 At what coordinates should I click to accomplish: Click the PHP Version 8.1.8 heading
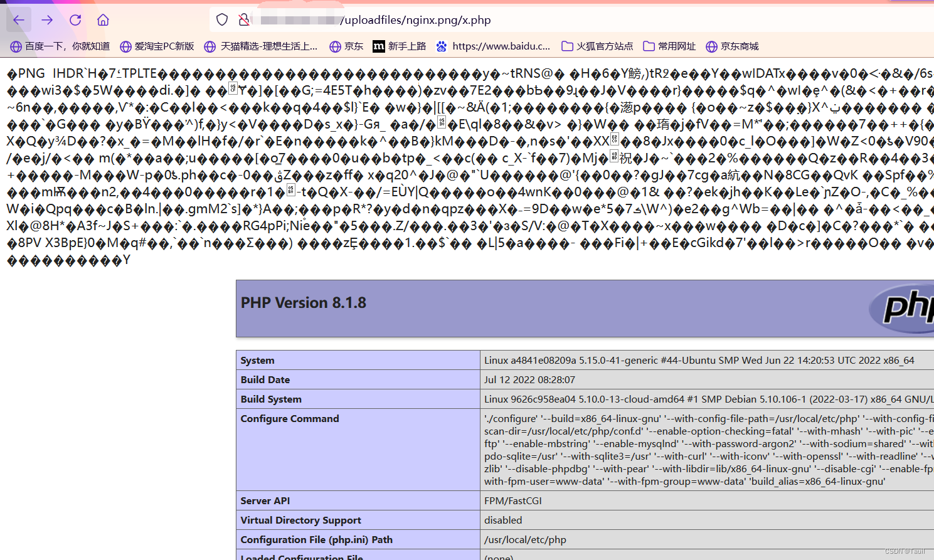pyautogui.click(x=304, y=303)
